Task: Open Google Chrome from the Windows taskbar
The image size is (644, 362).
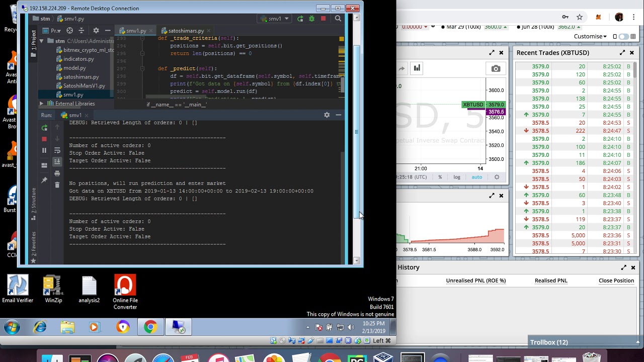Action: pos(150,328)
